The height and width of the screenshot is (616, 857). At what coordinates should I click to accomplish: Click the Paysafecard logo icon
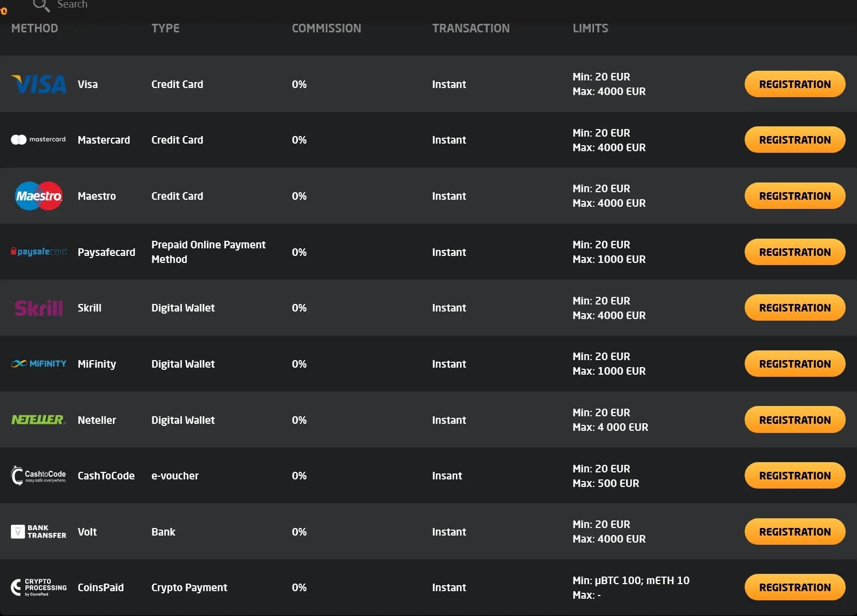(x=38, y=252)
